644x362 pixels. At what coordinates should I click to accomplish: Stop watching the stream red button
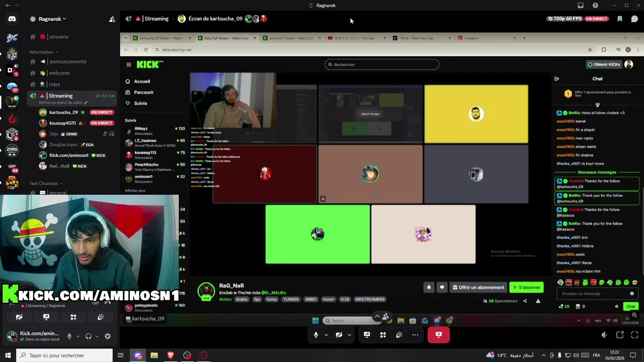click(x=439, y=335)
